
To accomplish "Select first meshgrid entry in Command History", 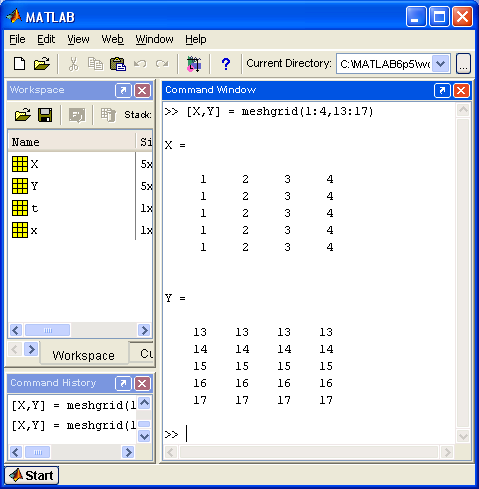I will (73, 405).
